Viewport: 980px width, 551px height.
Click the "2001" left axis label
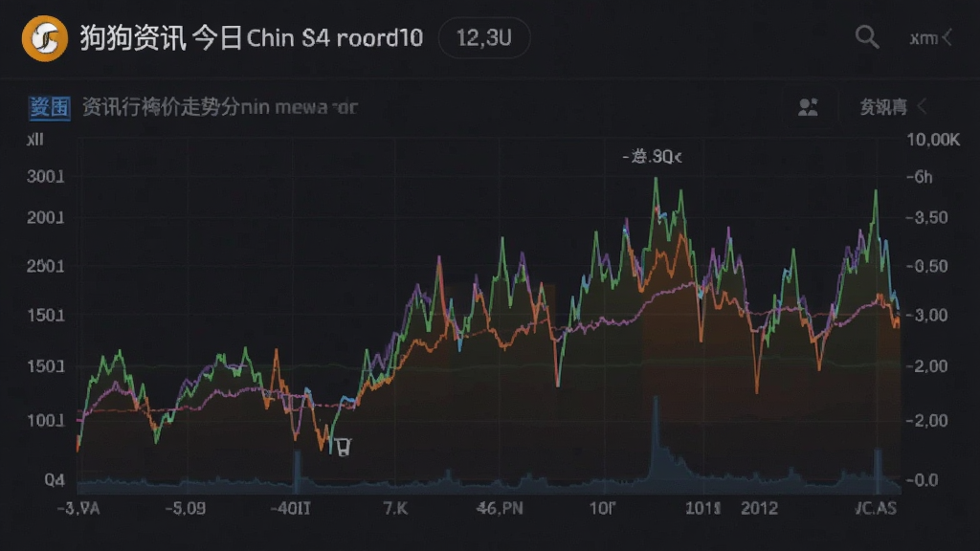(46, 218)
